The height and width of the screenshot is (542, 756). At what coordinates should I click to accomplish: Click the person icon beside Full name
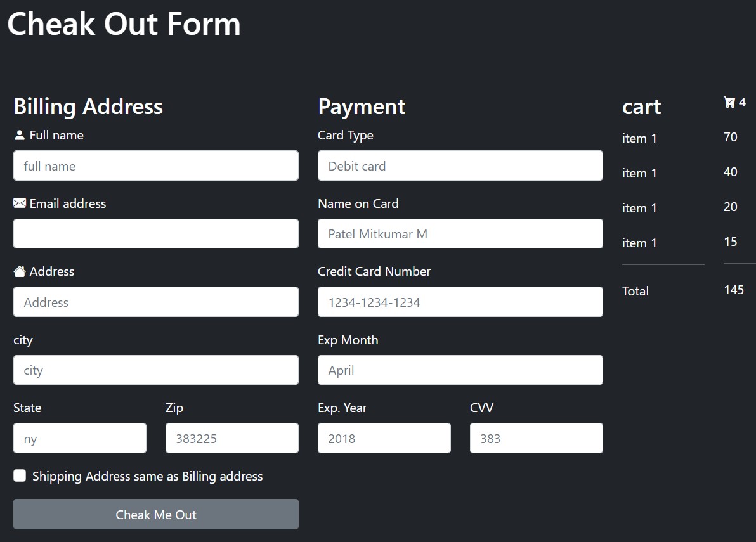[x=19, y=134]
